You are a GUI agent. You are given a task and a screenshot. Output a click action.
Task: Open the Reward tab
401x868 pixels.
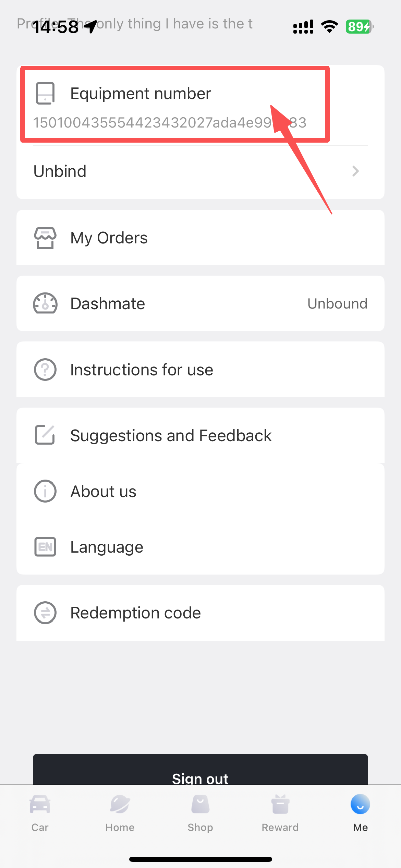[280, 813]
